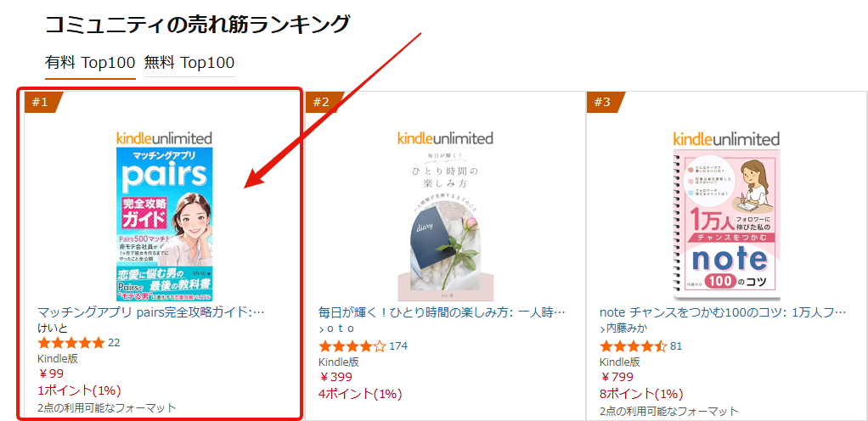
Task: Click the #2 ranking badge
Action: tap(322, 103)
